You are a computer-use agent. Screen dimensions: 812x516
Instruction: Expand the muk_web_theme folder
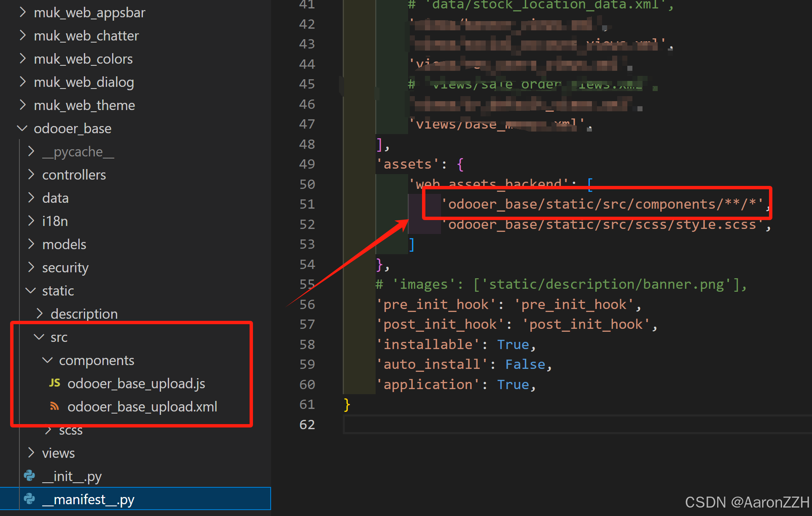coord(84,105)
